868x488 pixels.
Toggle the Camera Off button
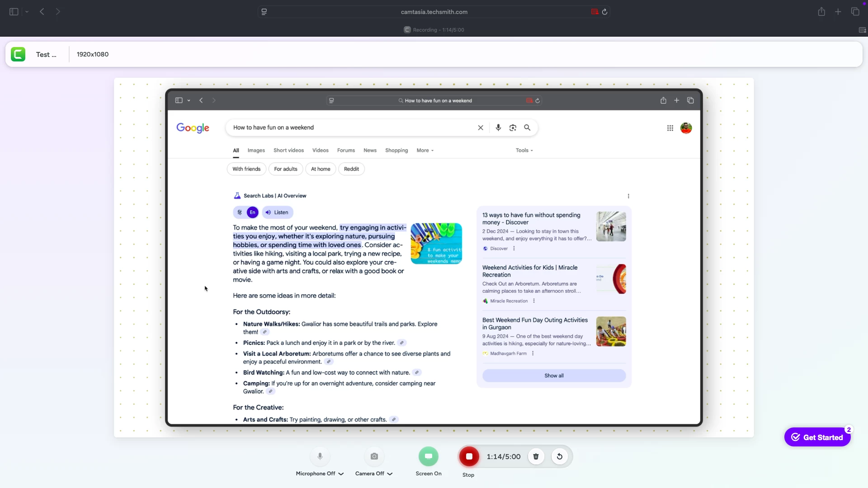[x=374, y=456]
